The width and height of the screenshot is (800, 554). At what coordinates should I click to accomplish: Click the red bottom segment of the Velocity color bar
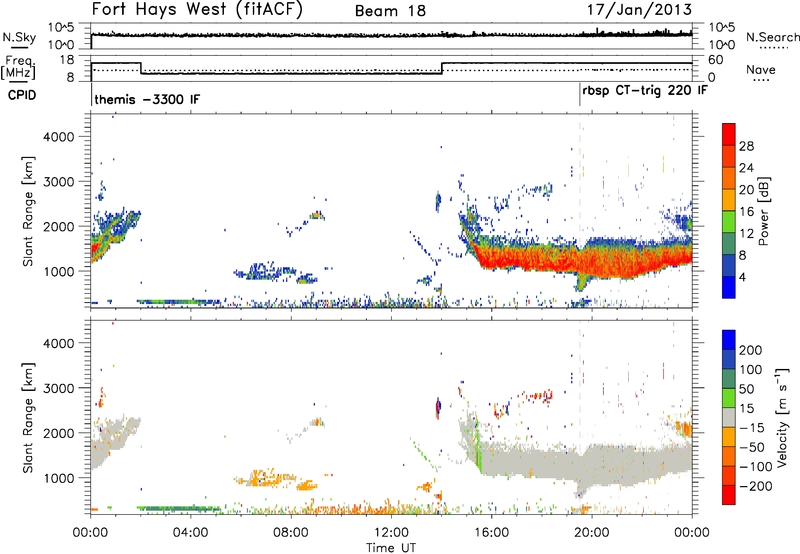coord(729,495)
